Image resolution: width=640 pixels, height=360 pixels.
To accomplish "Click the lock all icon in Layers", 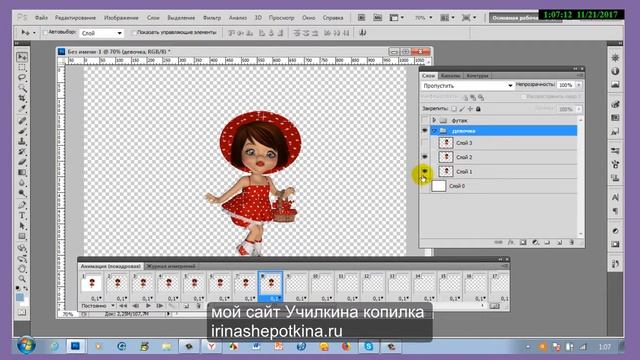I will click(x=478, y=109).
